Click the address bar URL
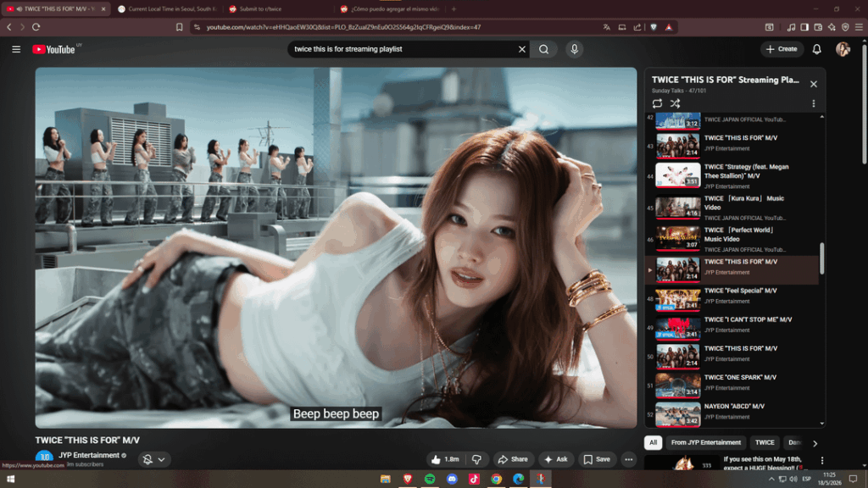Viewport: 868px width, 488px height. [343, 27]
